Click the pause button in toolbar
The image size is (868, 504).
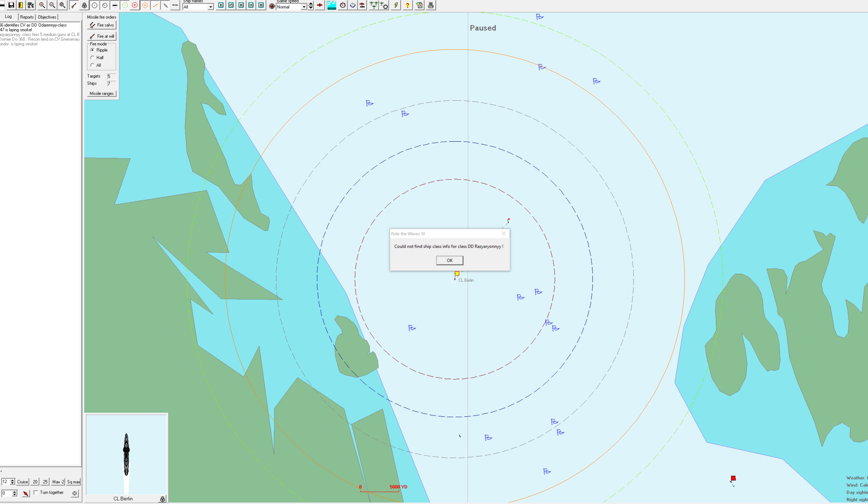coord(261,5)
